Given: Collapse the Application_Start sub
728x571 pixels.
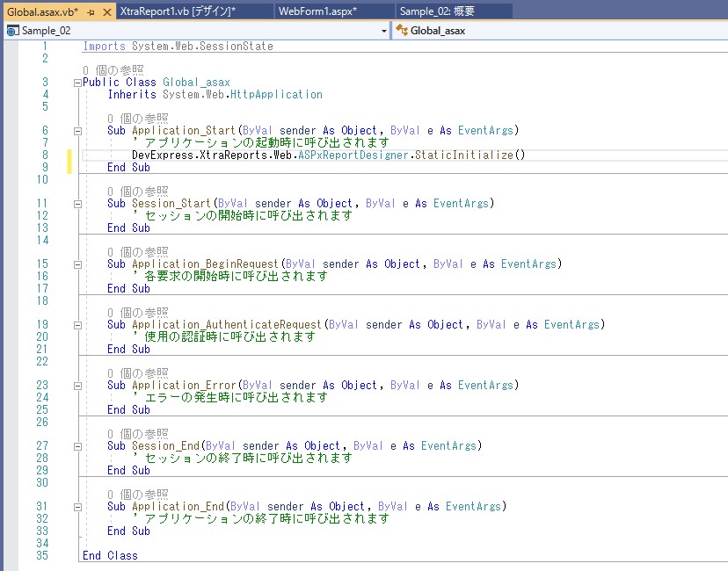Looking at the screenshot, I should click(x=77, y=131).
